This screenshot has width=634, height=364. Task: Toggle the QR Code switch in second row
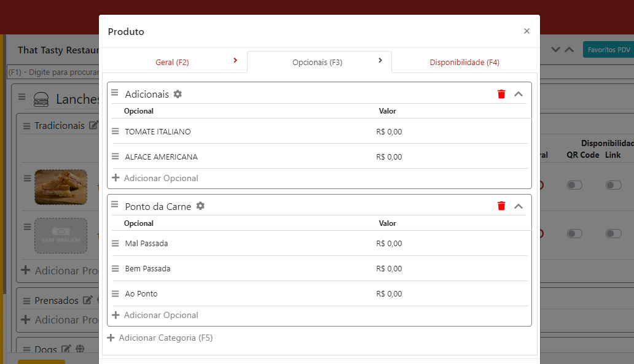[574, 234]
